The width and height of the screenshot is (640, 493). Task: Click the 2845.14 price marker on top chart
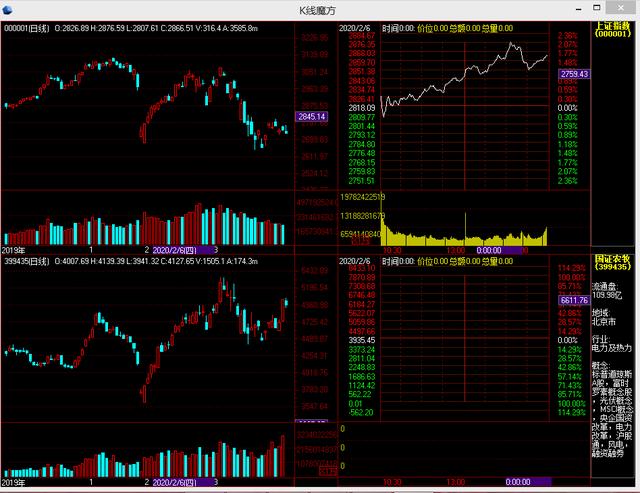click(x=311, y=117)
